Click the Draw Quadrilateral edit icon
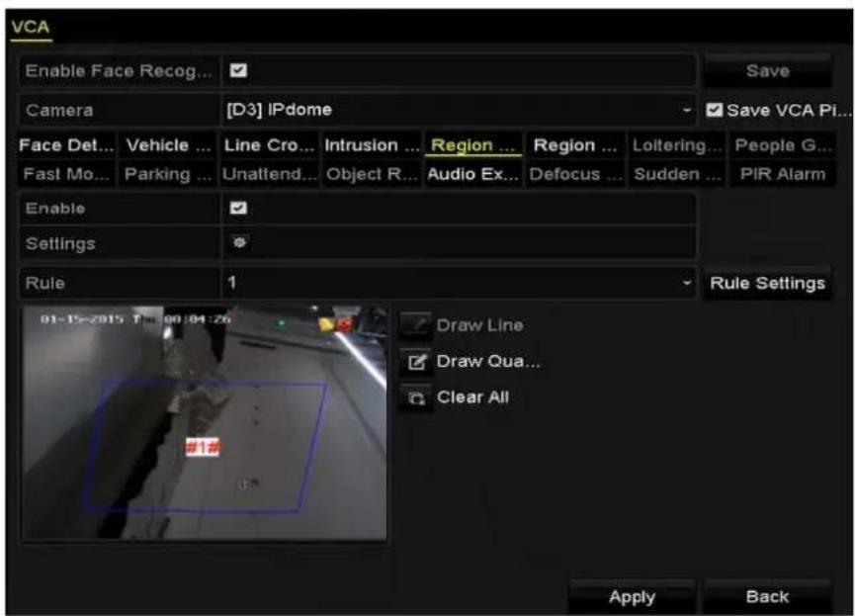Image resolution: width=855 pixels, height=616 pixels. tap(416, 361)
